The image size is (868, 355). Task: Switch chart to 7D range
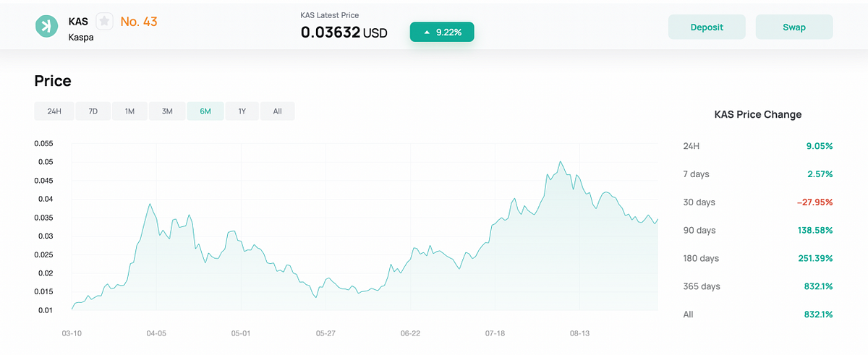(x=93, y=111)
